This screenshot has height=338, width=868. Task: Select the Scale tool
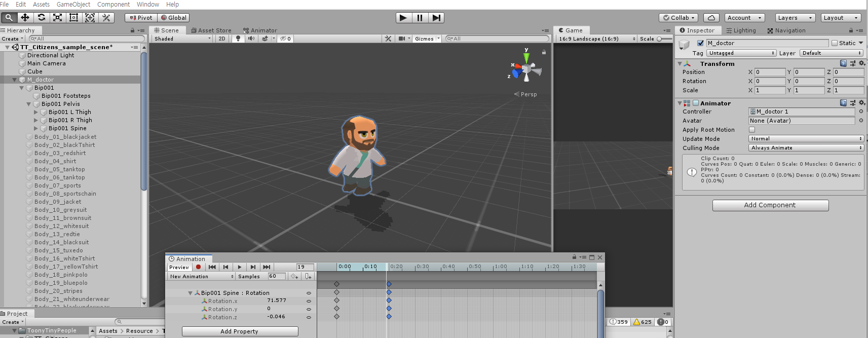[x=58, y=18]
